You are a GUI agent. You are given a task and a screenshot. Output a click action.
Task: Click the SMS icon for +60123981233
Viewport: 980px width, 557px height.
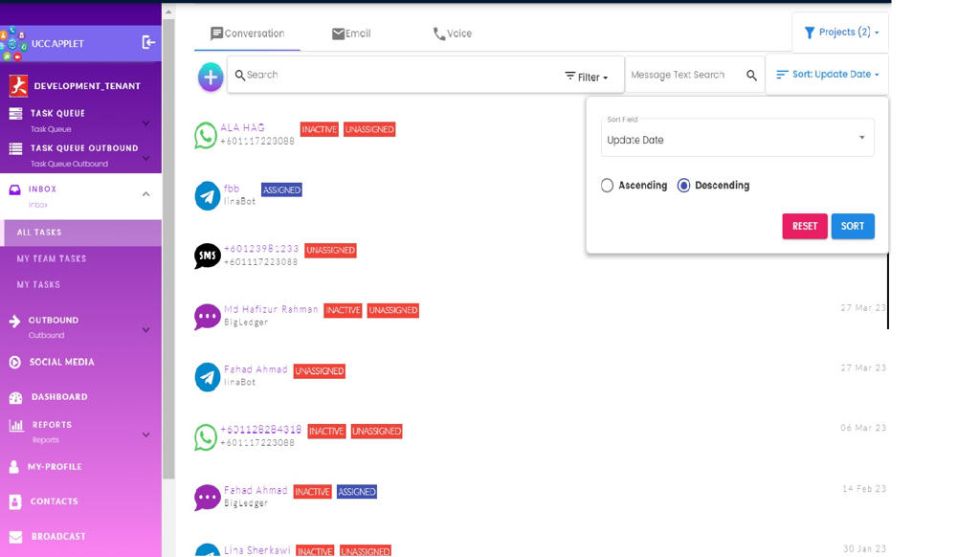click(207, 256)
